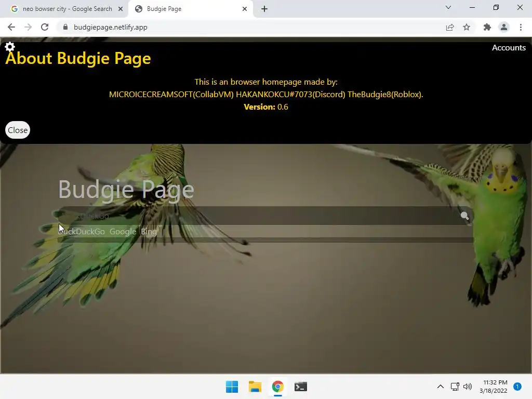Screen dimensions: 532x399
Task: Click Chrome icon in taskbar
Action: coord(277,387)
